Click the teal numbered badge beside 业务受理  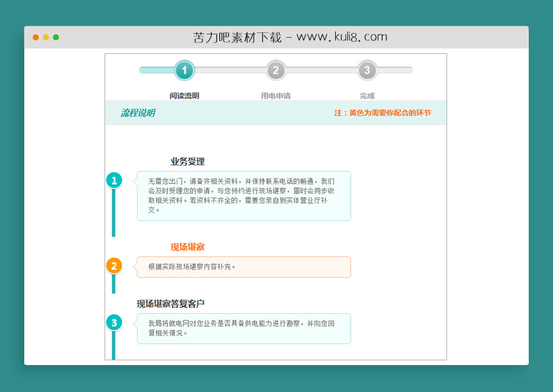[x=115, y=180]
